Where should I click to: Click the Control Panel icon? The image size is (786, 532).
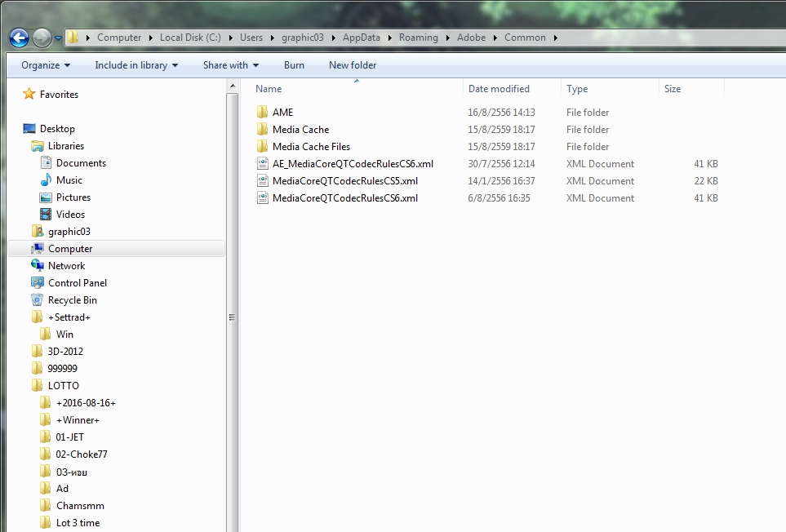point(37,282)
